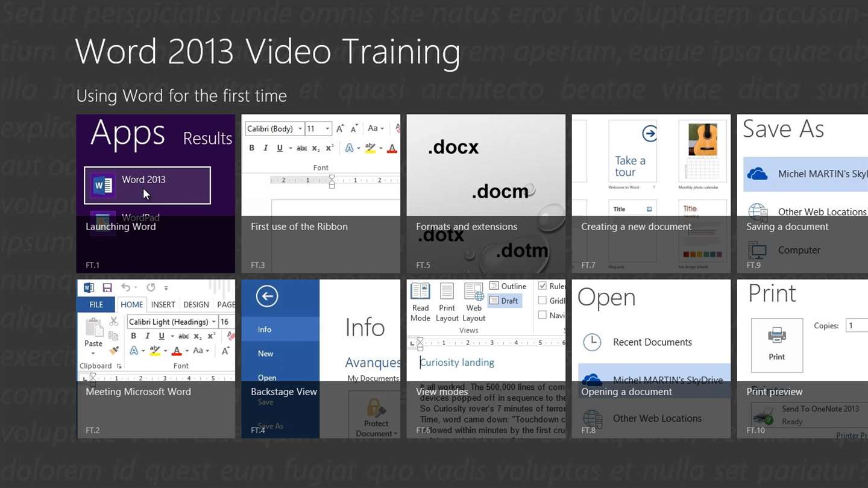The image size is (868, 488).
Task: Click the strikethrough abc icon in Ribbon thumbnail
Action: click(302, 148)
